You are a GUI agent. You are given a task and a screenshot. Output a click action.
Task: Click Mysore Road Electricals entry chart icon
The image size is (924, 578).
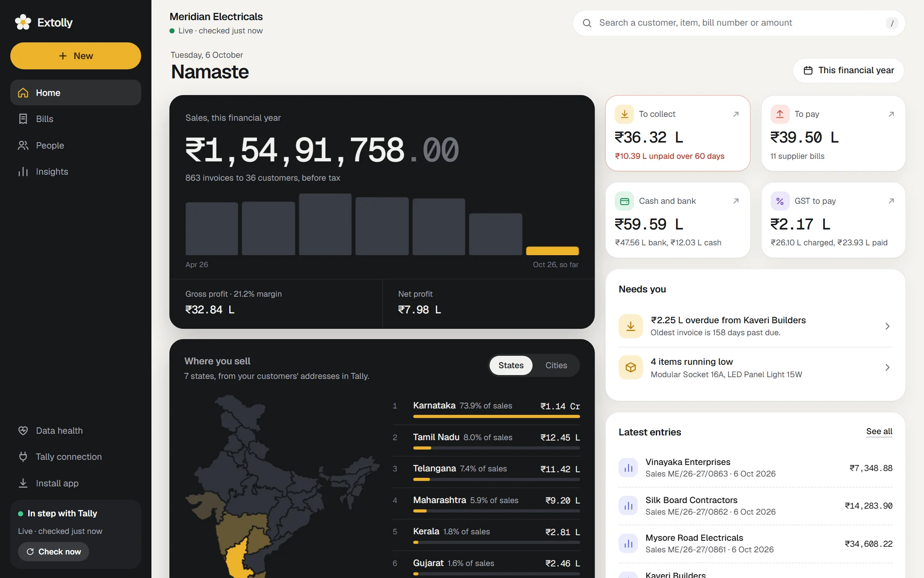pyautogui.click(x=628, y=543)
